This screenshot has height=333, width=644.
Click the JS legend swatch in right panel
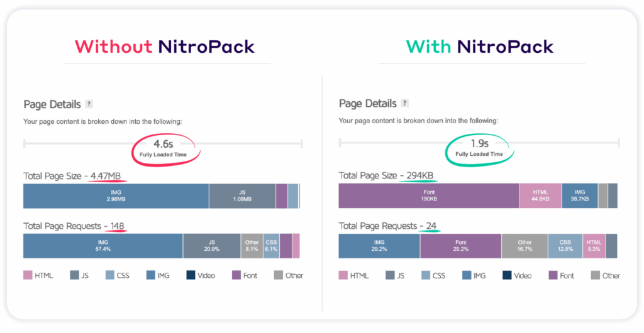pos(390,275)
